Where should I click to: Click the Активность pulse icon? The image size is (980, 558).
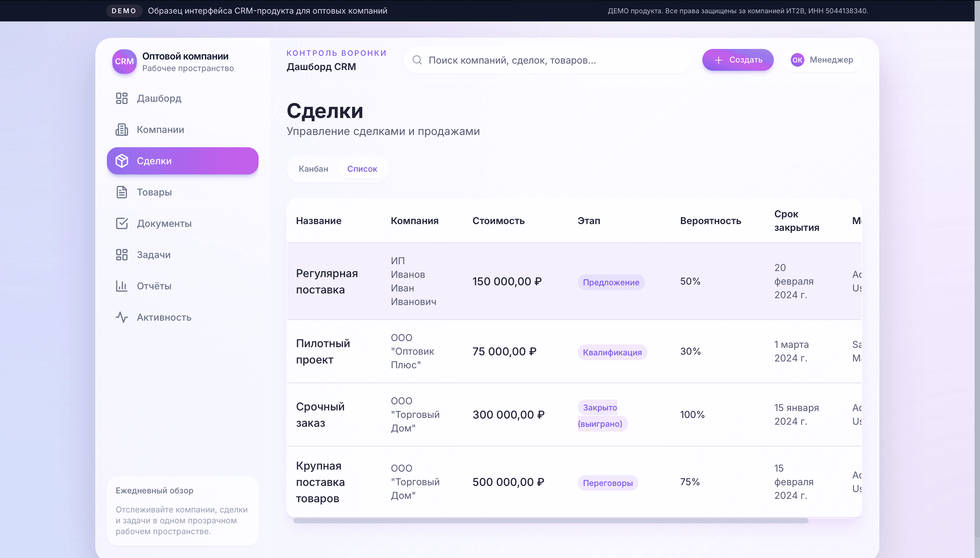(121, 317)
